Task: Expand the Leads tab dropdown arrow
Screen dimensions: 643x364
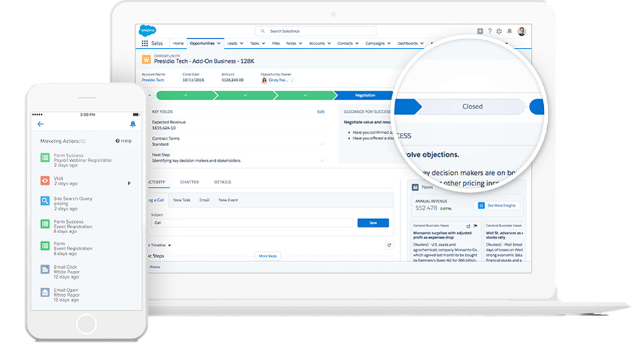Action: (x=242, y=43)
